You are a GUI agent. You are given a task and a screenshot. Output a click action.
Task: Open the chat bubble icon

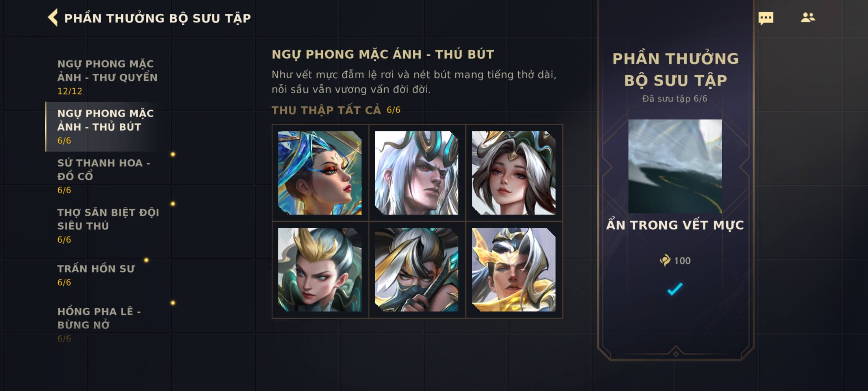766,18
